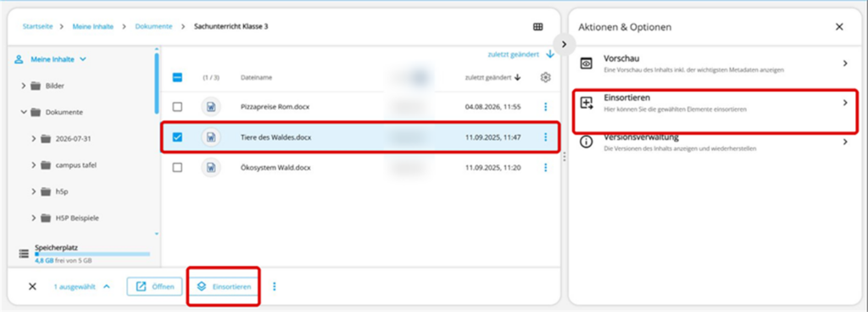
Task: Select file name Tiere des Waldes.docx
Action: click(275, 137)
